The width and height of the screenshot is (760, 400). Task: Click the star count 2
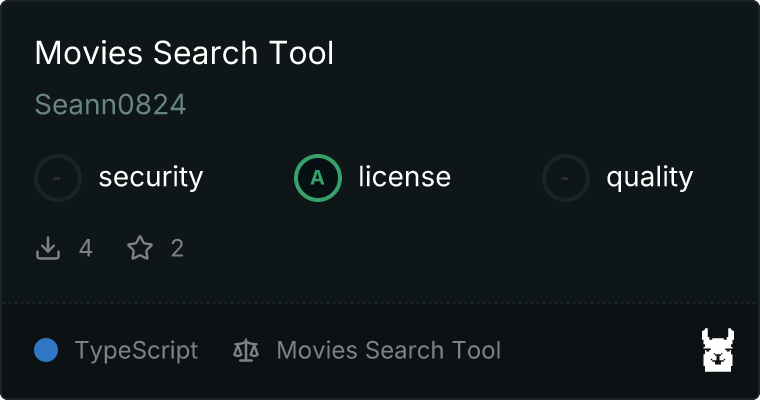[177, 248]
